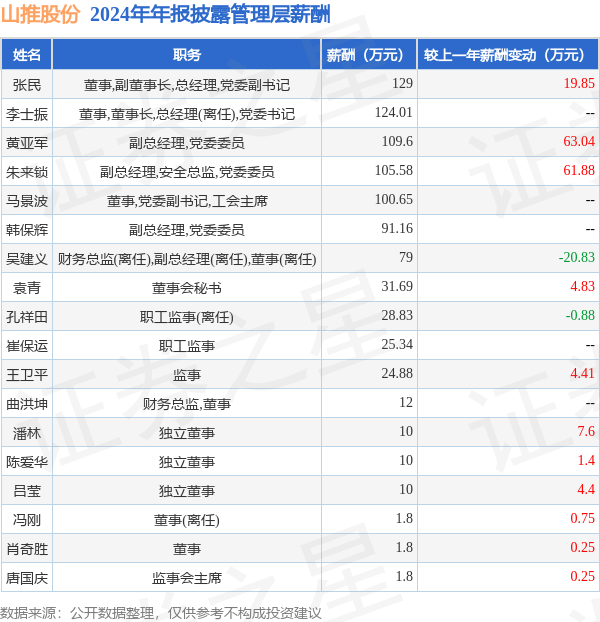Click the salary value 91.16
Viewport: 600px width, 622px height.
[x=397, y=228]
